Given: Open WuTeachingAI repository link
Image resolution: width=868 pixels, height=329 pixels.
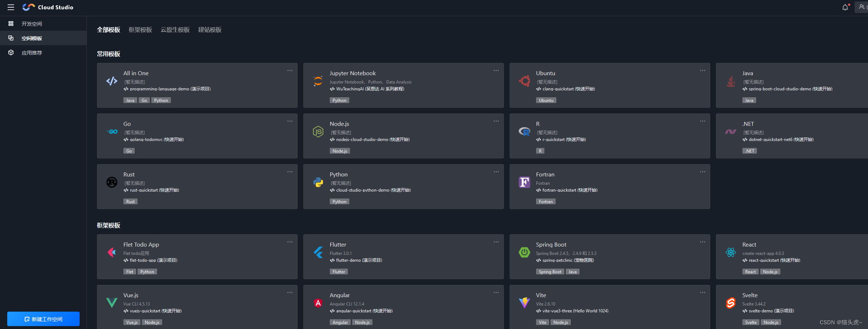Looking at the screenshot, I should [x=367, y=89].
